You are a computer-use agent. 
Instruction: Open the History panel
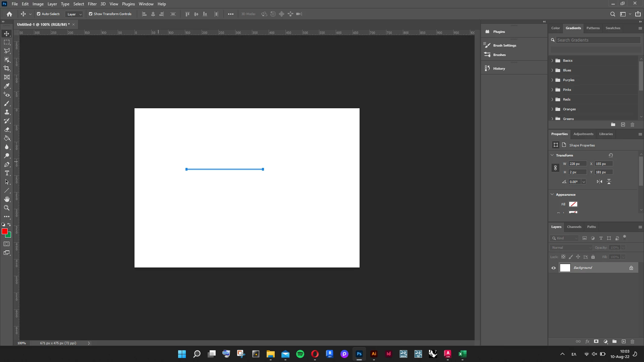(499, 68)
